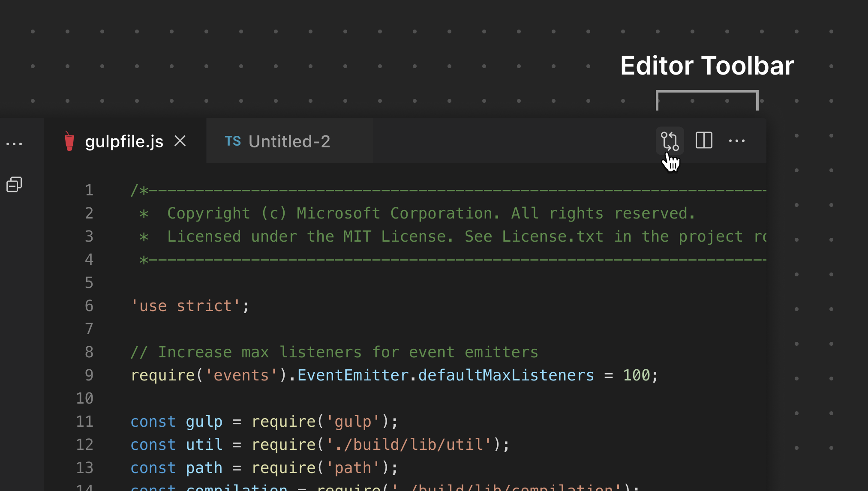Screen dimensions: 868x491
Task: Click the require('path') statement on line 13
Action: click(x=324, y=467)
